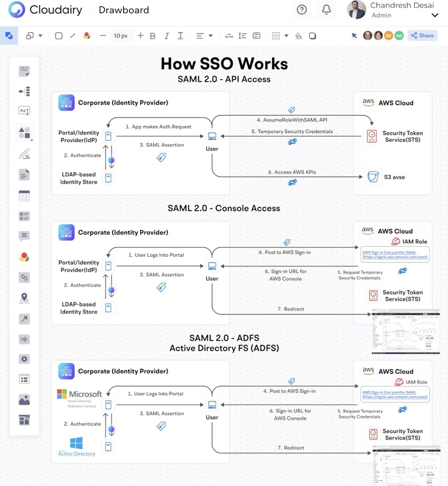This screenshot has height=486, width=448.
Task: Select the text box tool in sidebar
Action: (x=24, y=110)
